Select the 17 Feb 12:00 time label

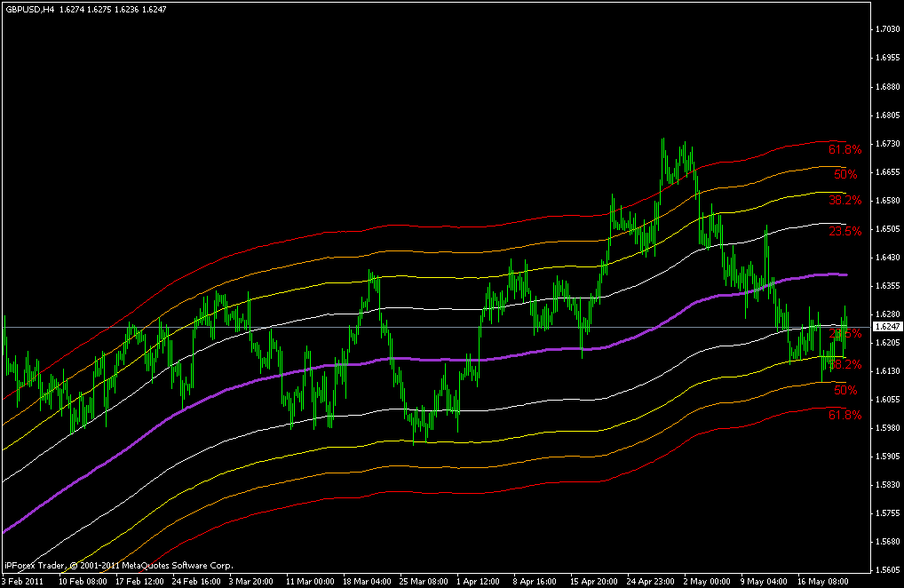140,581
